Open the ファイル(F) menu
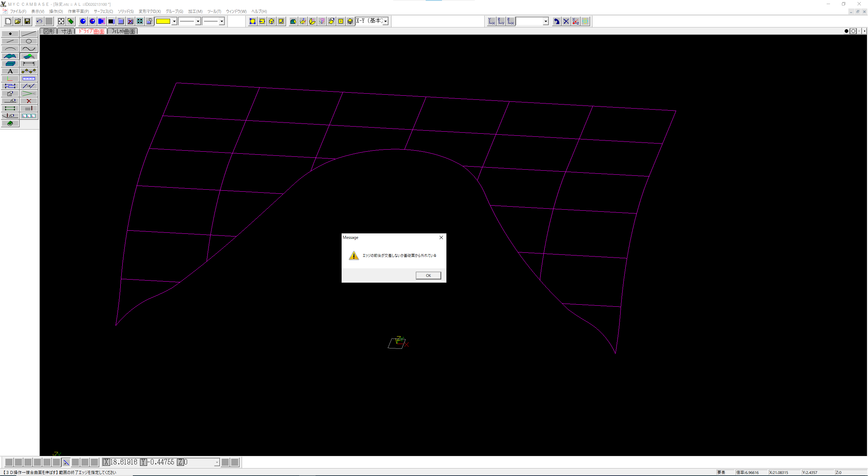The height and width of the screenshot is (476, 868). pos(18,11)
